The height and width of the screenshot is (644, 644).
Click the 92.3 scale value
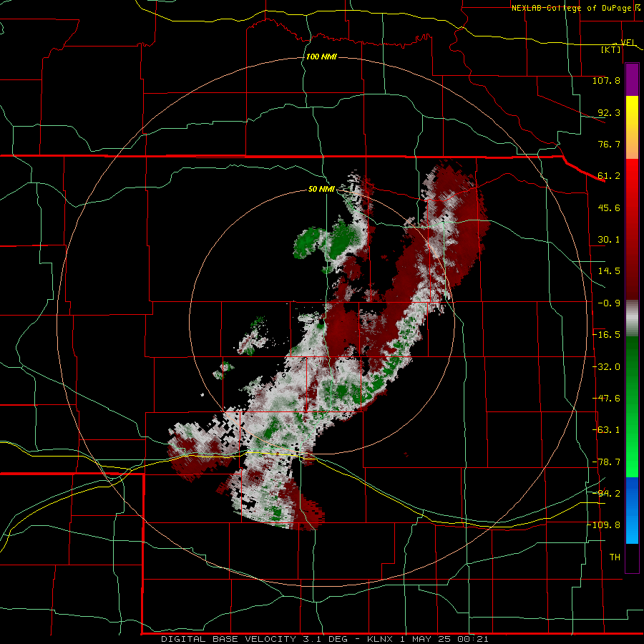tap(609, 112)
